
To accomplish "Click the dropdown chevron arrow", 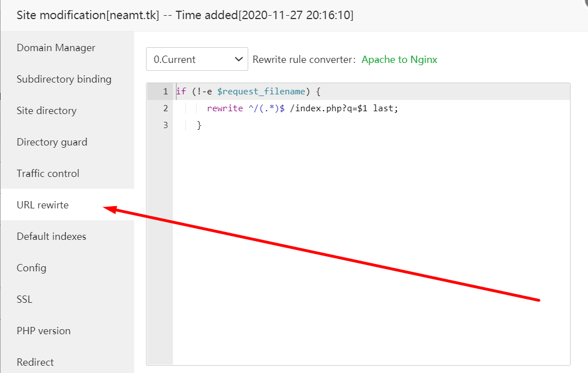I will [239, 59].
